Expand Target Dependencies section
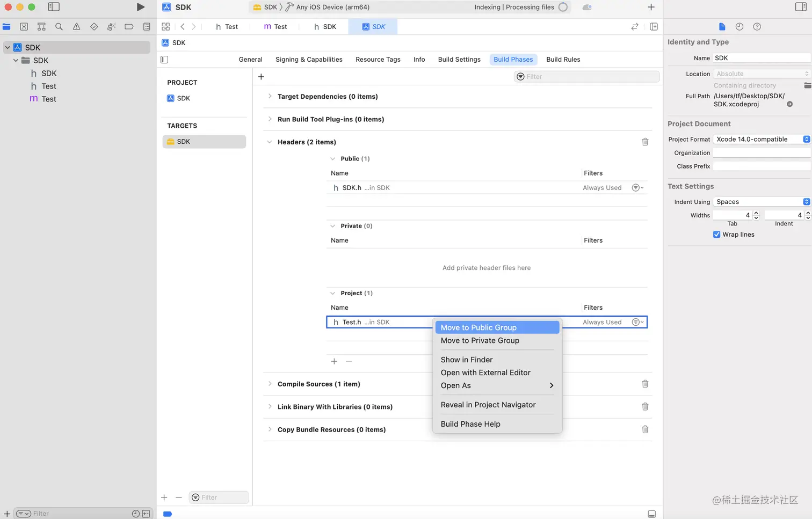This screenshot has width=812, height=519. click(x=270, y=97)
